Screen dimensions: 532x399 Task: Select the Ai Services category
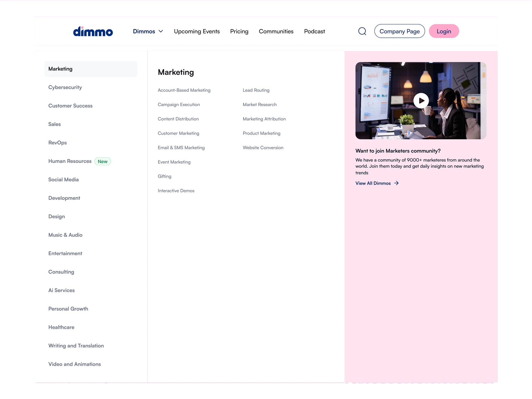coord(62,290)
